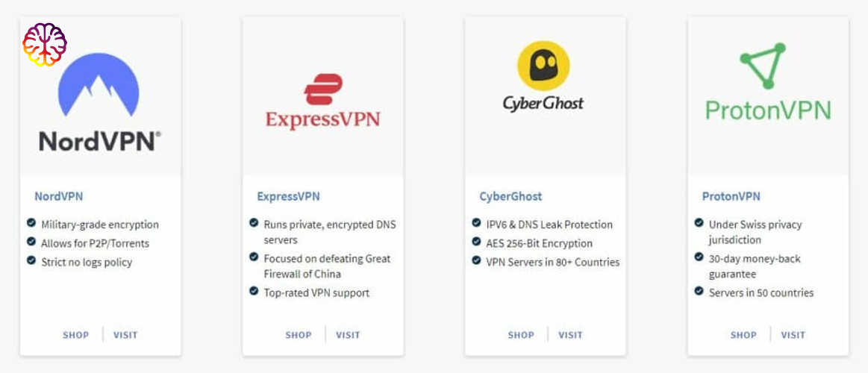
Task: Open the ProtonVPN title link
Action: [x=731, y=196]
